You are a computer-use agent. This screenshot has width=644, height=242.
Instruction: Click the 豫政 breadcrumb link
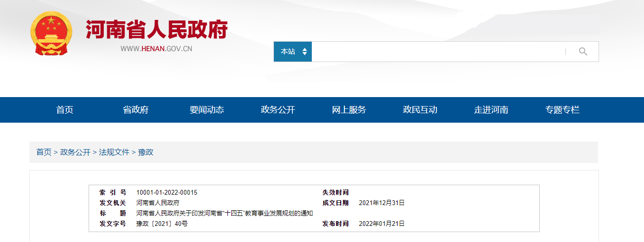(145, 152)
